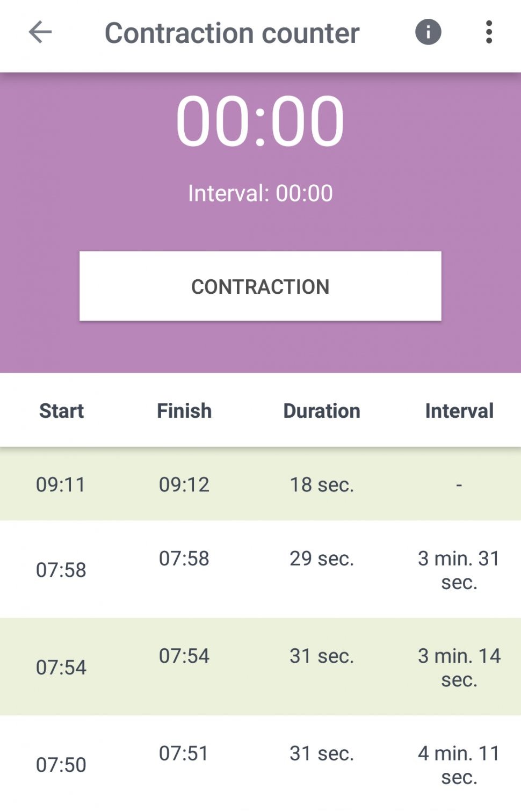Tap the 3 min. 31 sec. interval

[x=459, y=570]
